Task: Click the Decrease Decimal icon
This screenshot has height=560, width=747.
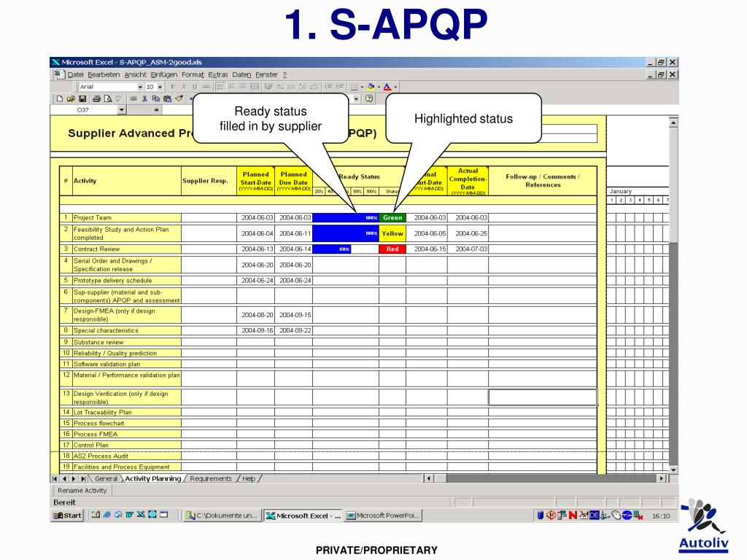Action: tap(314, 87)
